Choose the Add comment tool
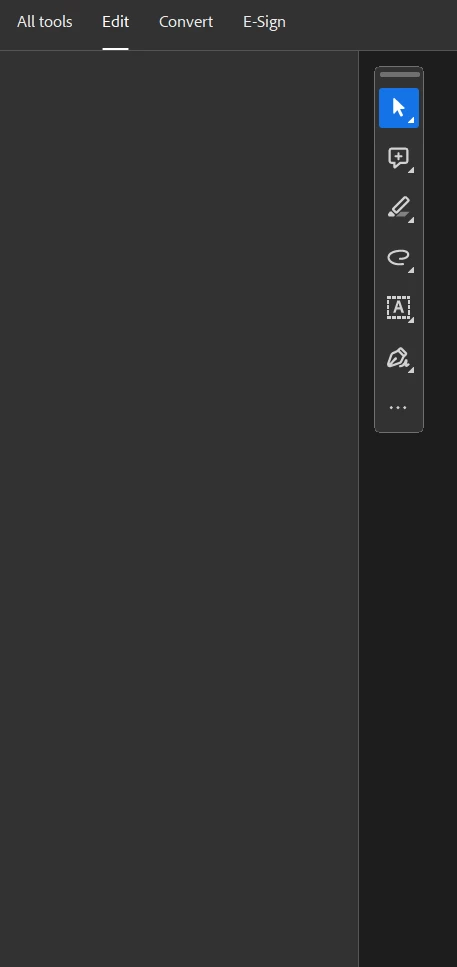The width and height of the screenshot is (457, 967). click(x=398, y=158)
